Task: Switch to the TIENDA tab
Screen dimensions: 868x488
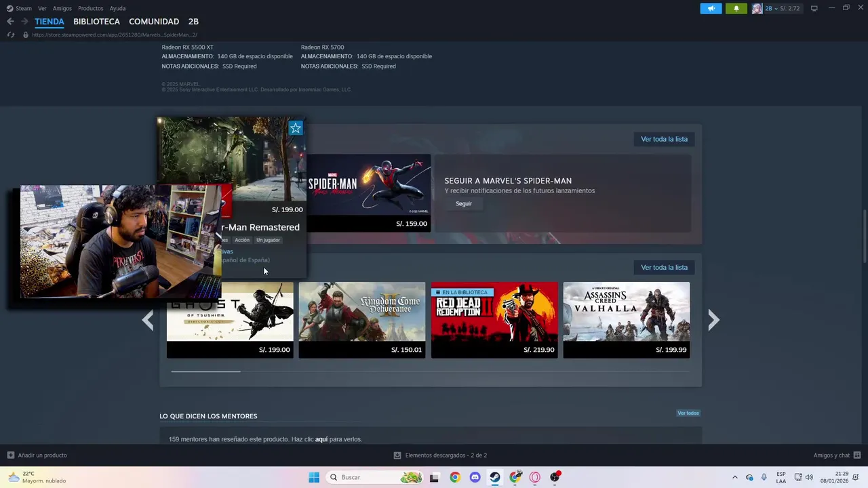Action: 50,22
